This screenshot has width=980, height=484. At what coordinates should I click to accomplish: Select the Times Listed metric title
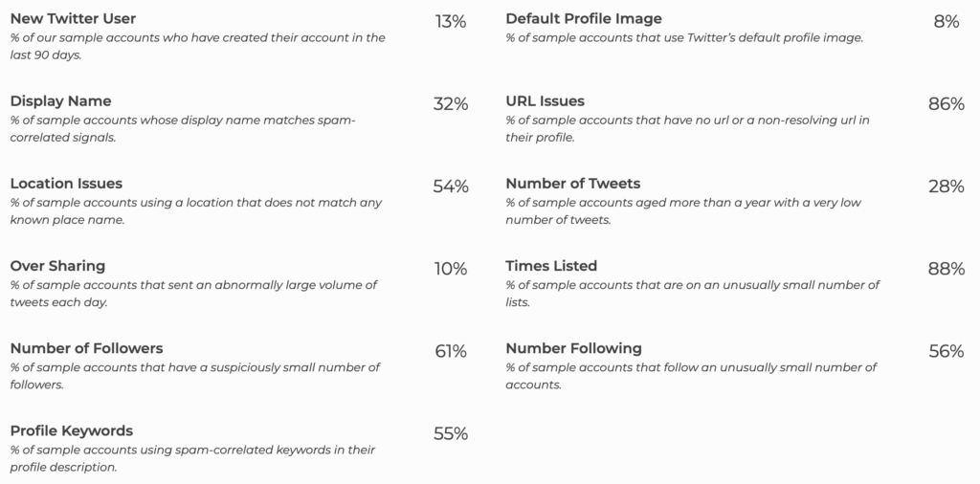tap(551, 266)
